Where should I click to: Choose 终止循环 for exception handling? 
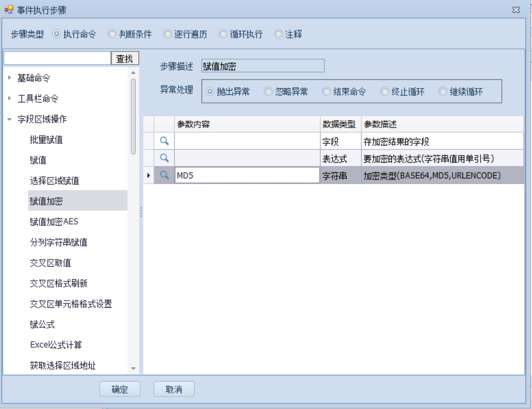pos(385,92)
